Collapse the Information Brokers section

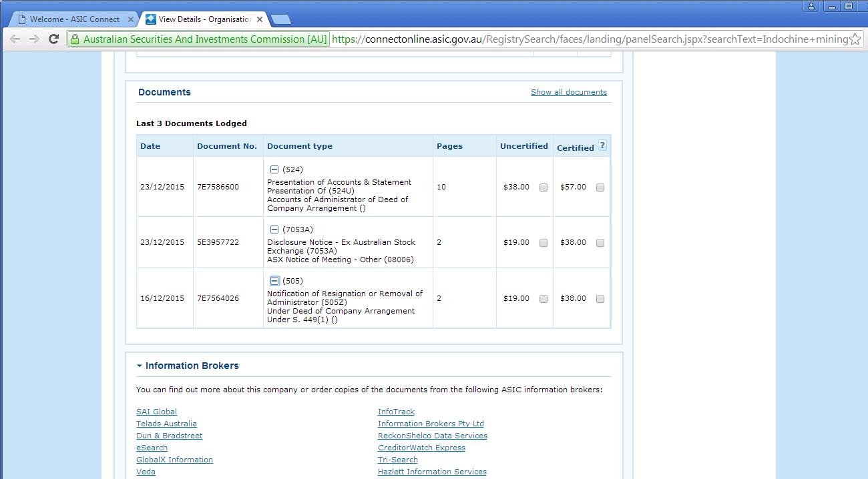click(140, 366)
